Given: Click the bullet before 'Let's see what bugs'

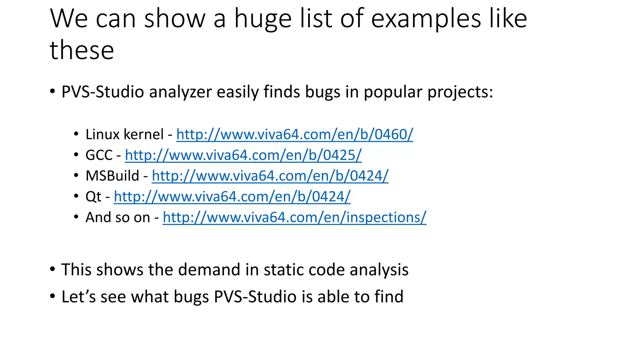Looking at the screenshot, I should (53, 296).
